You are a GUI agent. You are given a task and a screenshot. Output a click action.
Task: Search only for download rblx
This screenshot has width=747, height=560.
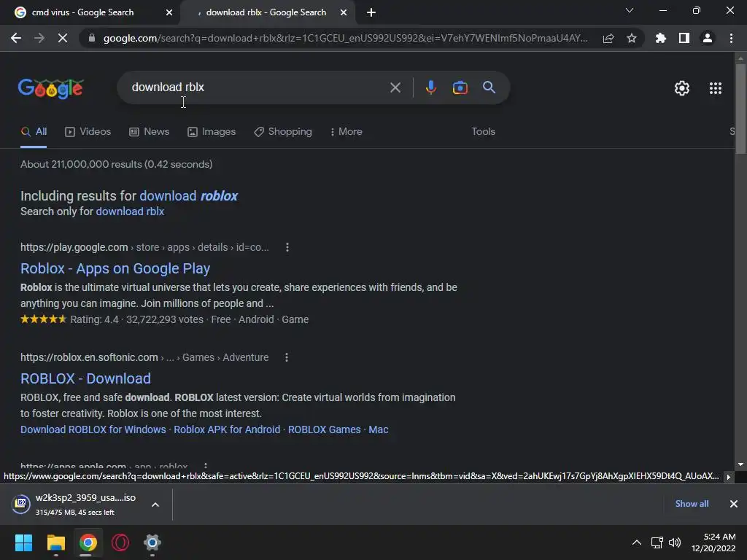130,211
